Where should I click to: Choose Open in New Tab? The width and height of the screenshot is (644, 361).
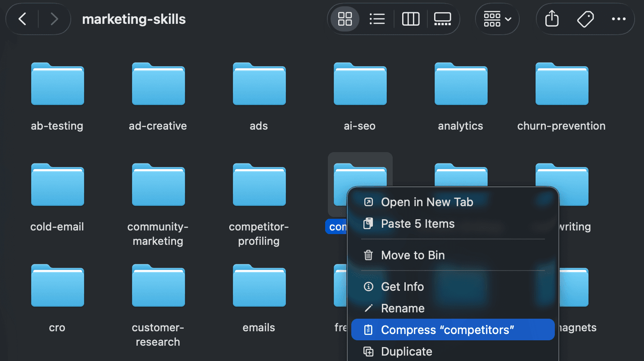click(453, 202)
